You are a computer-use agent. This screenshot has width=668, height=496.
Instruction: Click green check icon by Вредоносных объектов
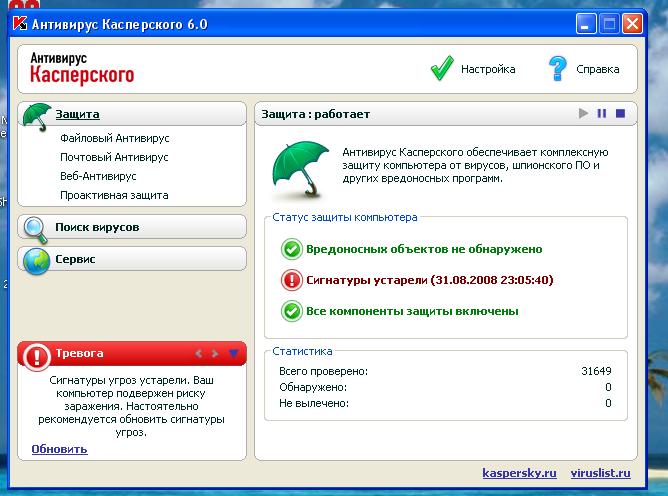[292, 249]
